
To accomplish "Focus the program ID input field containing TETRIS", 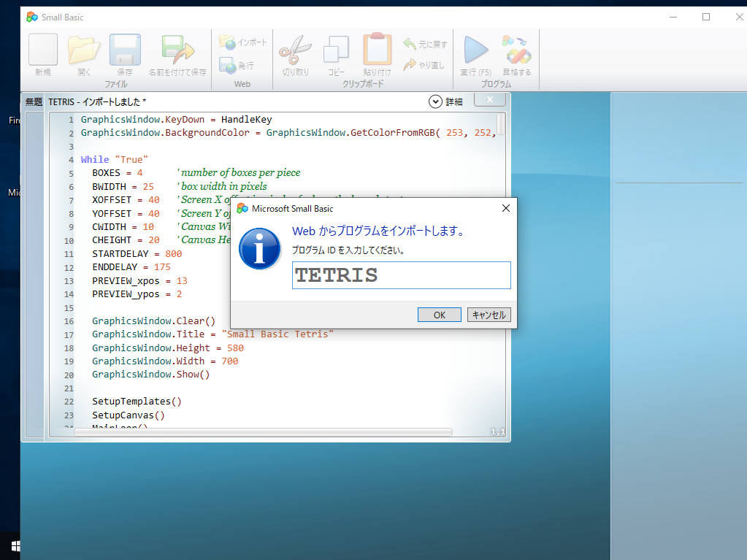I will point(401,275).
